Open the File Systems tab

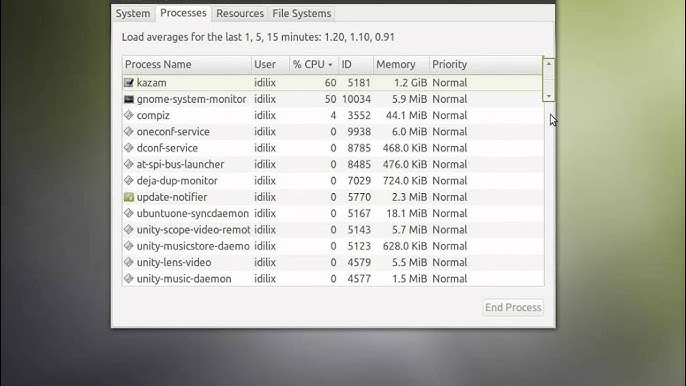click(301, 14)
